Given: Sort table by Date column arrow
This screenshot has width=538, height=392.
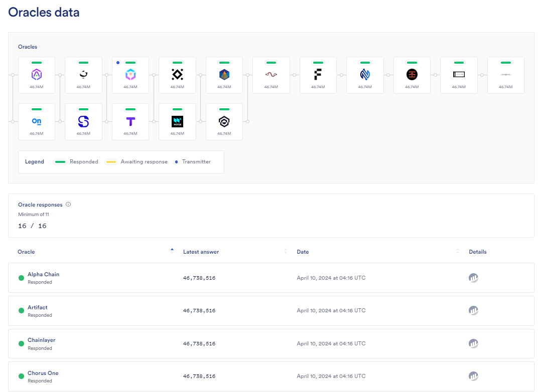Looking at the screenshot, I should coord(458,251).
